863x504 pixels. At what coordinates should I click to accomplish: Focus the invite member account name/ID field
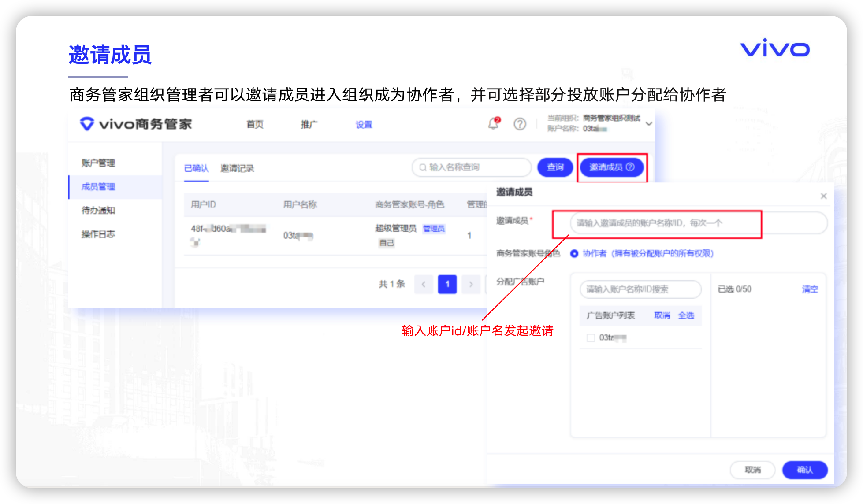tap(661, 223)
